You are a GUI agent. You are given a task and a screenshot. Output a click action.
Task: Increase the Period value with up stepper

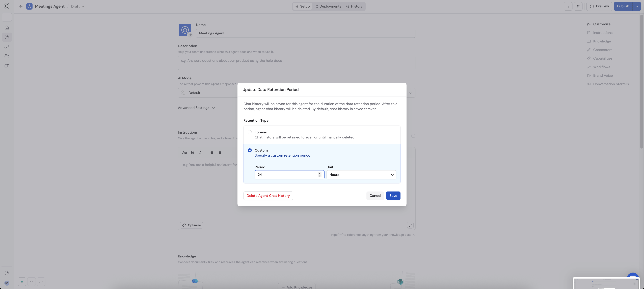[x=319, y=173]
